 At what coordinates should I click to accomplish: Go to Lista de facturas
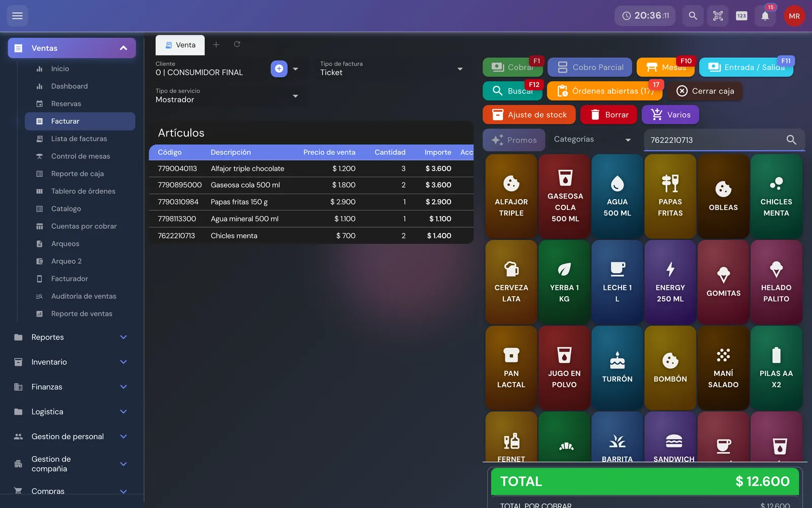[x=80, y=139]
